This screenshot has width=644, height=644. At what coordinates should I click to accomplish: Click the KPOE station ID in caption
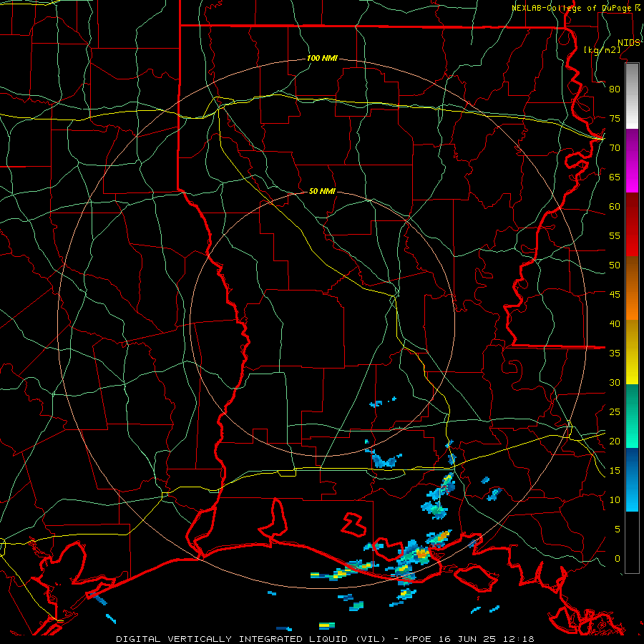coord(419,639)
